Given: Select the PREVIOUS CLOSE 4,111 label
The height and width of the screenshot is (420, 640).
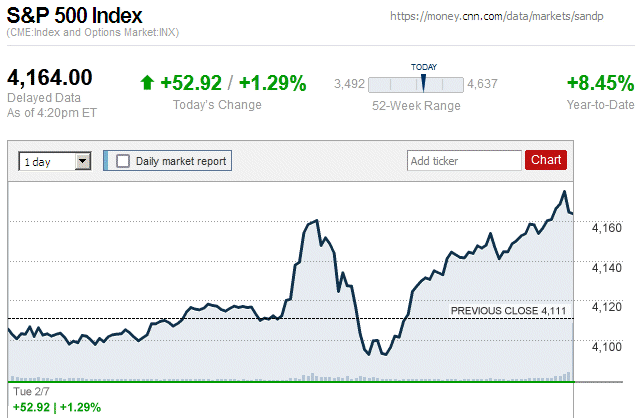Looking at the screenshot, I should coord(508,311).
